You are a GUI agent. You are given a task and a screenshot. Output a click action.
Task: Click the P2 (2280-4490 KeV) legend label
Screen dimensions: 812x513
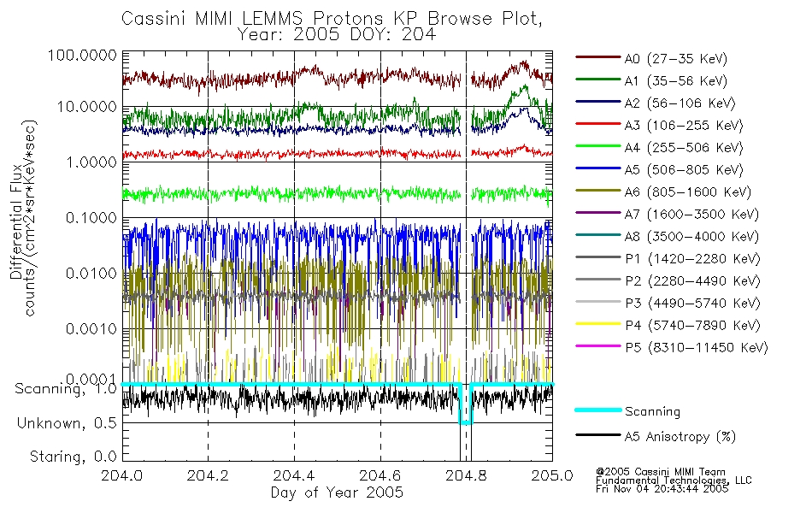[x=692, y=280]
